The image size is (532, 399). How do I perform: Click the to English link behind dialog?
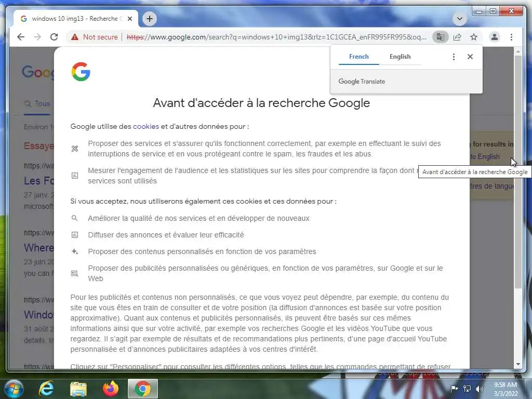point(485,157)
